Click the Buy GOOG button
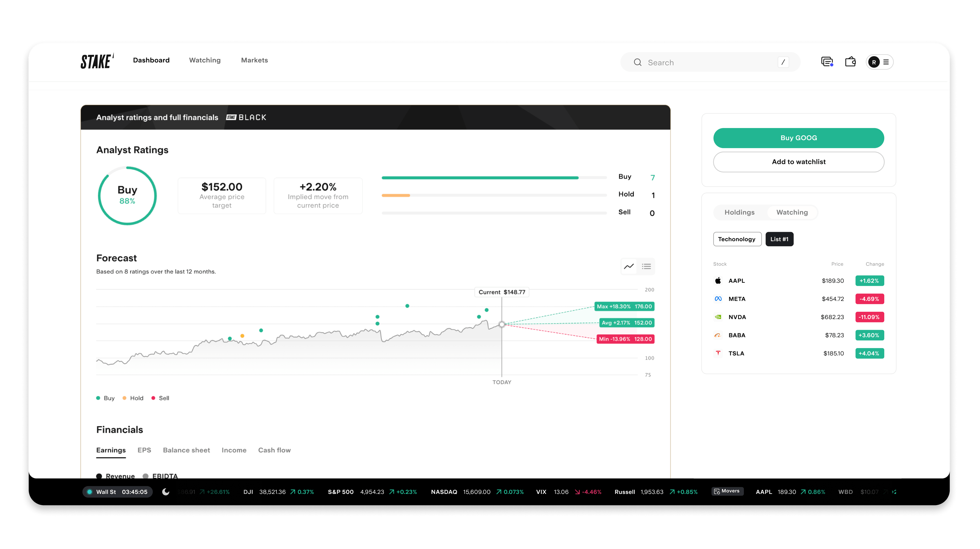The width and height of the screenshot is (980, 549). point(798,138)
